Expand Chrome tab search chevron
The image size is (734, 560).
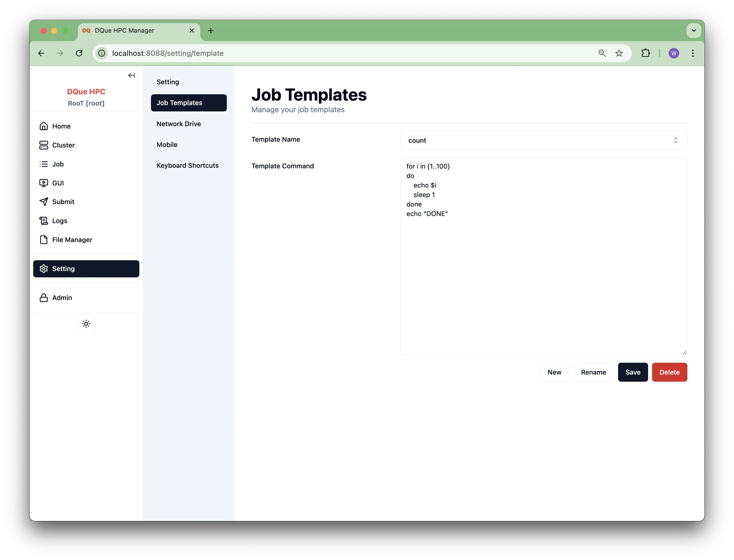click(x=694, y=31)
